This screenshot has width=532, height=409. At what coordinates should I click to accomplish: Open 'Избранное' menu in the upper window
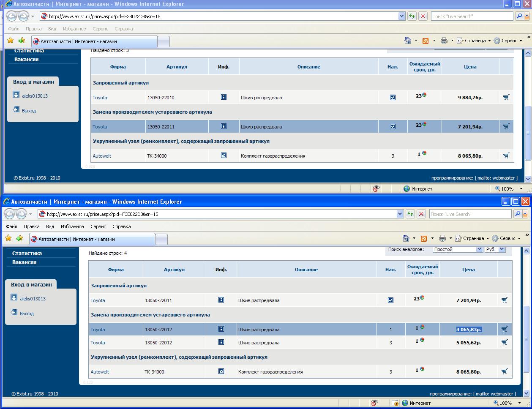click(x=74, y=29)
